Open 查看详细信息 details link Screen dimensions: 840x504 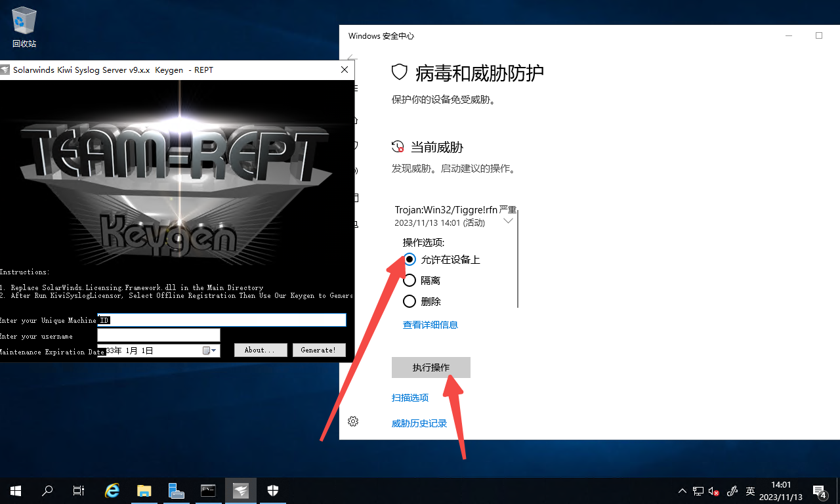[430, 325]
